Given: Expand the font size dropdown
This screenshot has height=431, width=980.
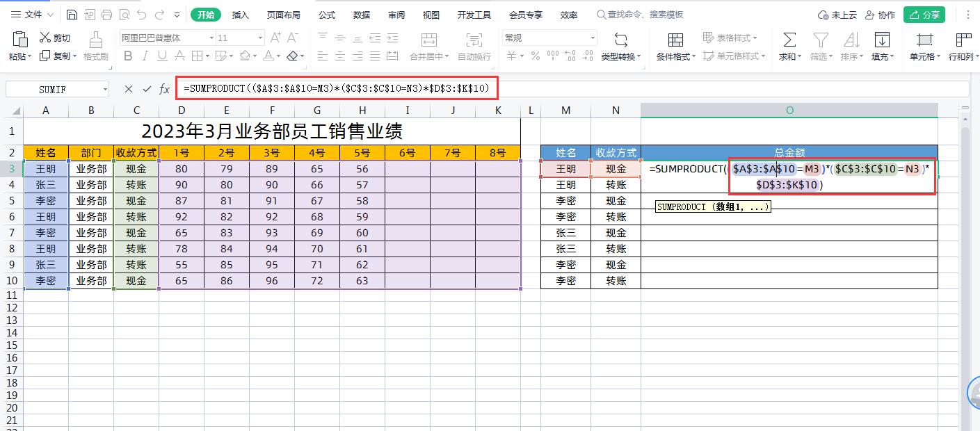Looking at the screenshot, I should [x=260, y=38].
